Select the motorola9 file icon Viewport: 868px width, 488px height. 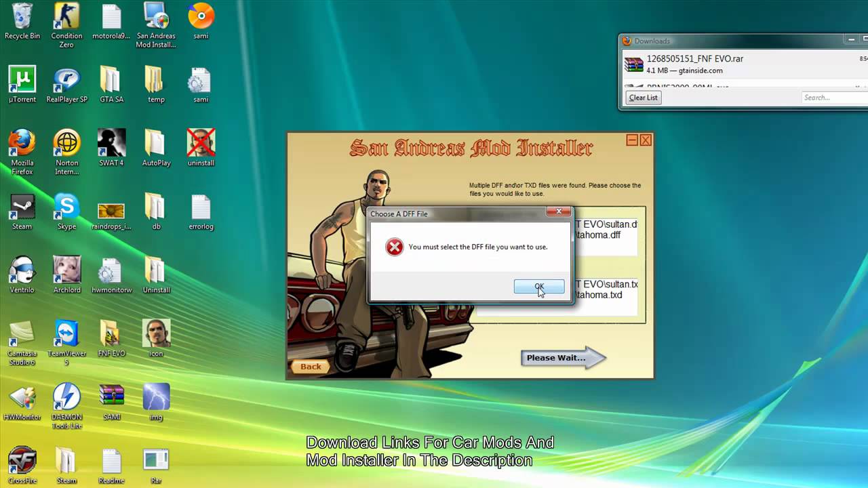(111, 22)
